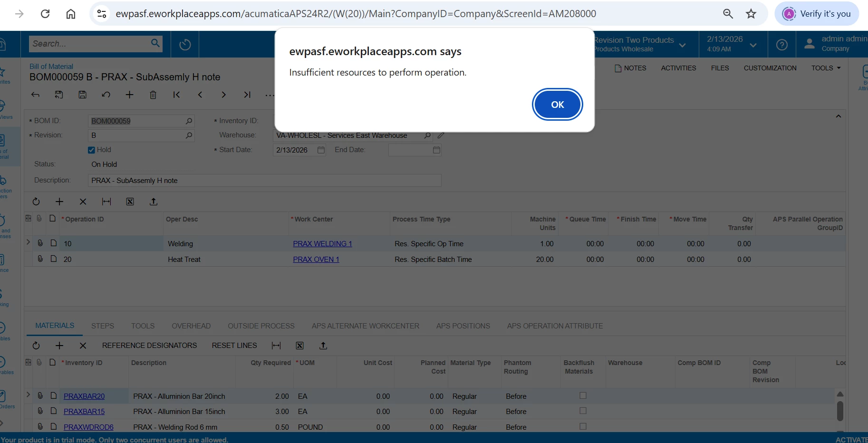
Task: Open the browser zoom magnifier icon
Action: click(728, 14)
